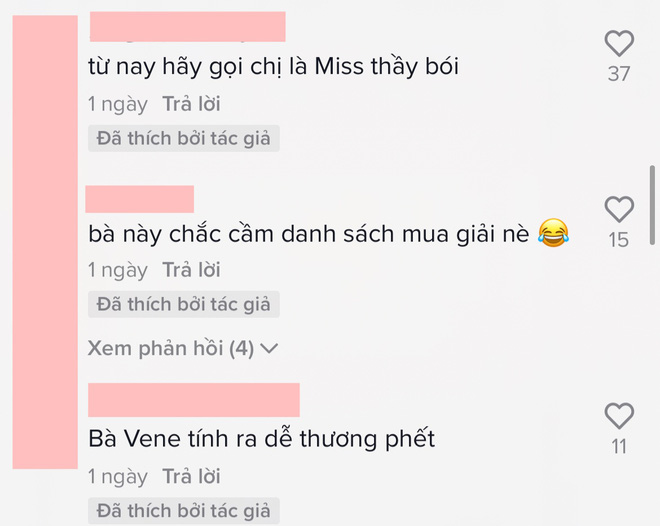This screenshot has width=660, height=526.
Task: Click the comments scrollbar thumb
Action: [652, 205]
